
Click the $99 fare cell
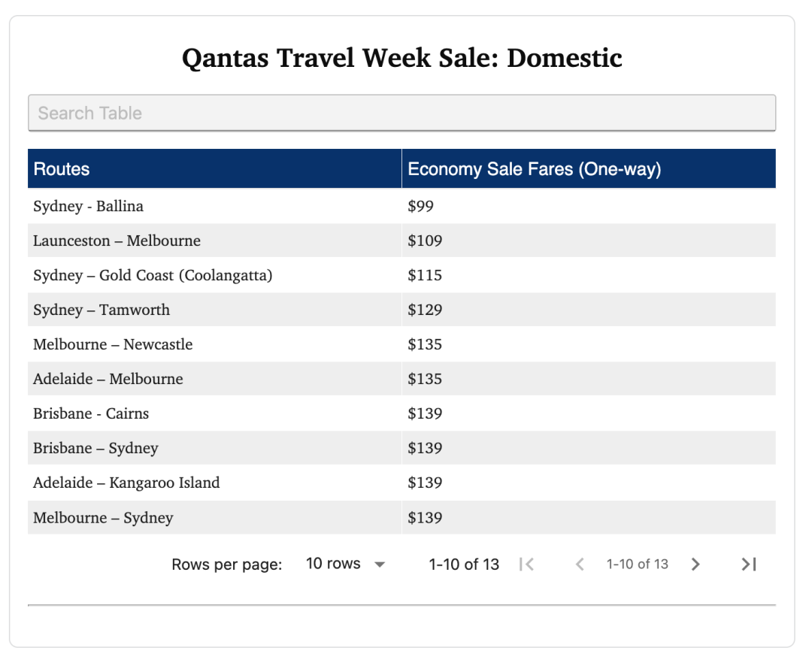click(421, 206)
